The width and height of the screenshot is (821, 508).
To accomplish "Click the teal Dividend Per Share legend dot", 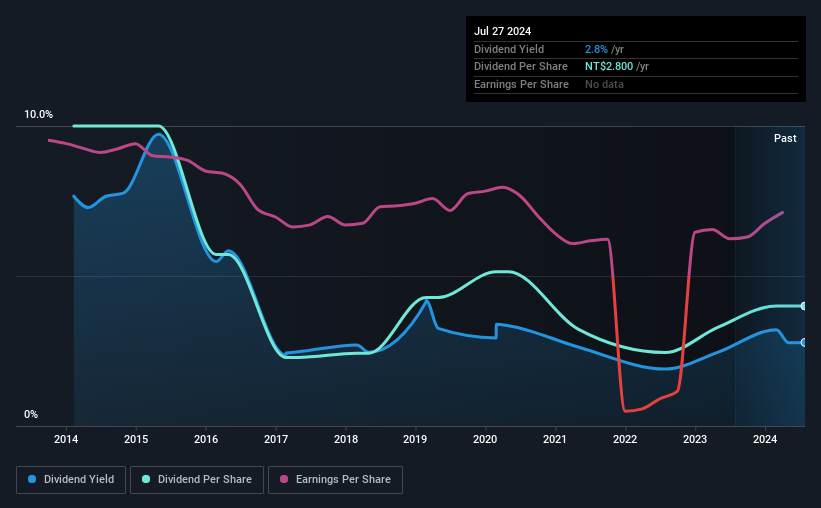I will (x=146, y=479).
